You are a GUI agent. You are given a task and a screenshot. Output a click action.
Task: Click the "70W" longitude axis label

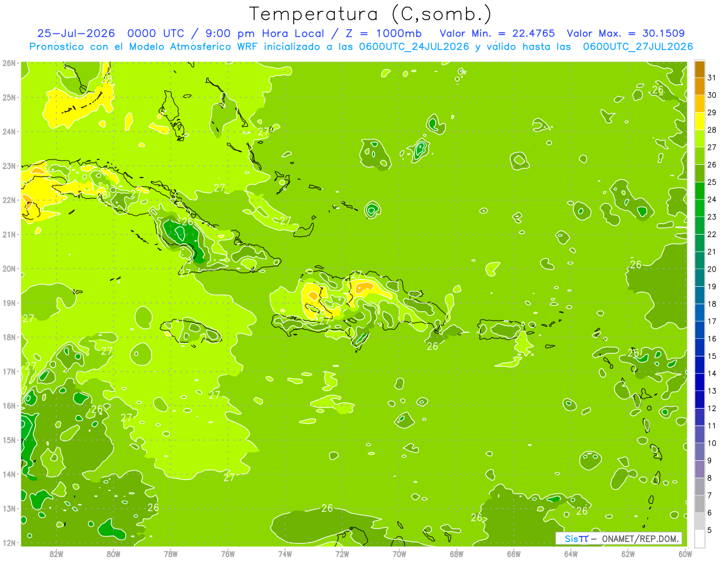tap(399, 554)
